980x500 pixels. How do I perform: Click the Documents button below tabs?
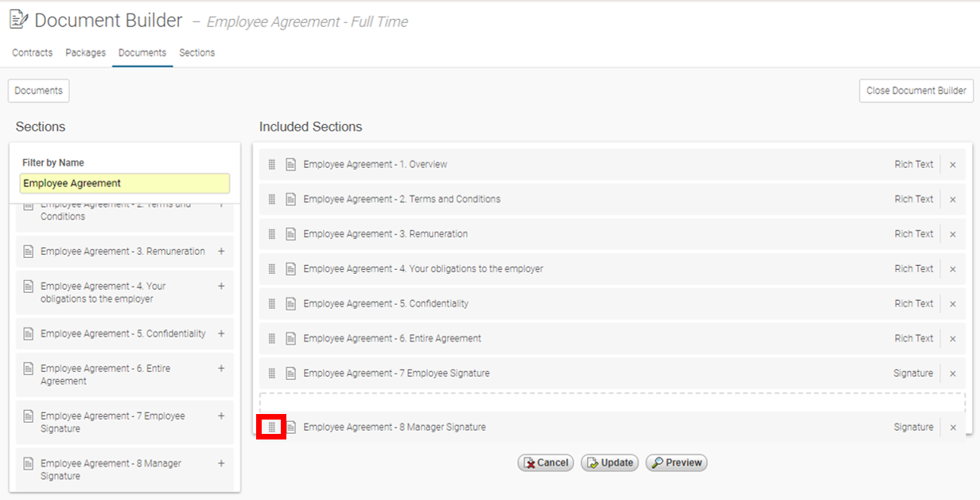38,91
